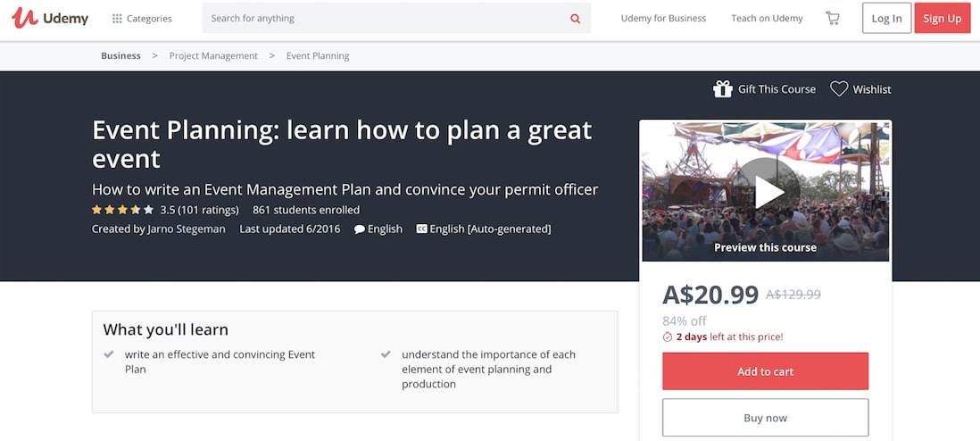Click the Udemy logo
Image resolution: width=980 pixels, height=441 pixels.
(x=50, y=18)
